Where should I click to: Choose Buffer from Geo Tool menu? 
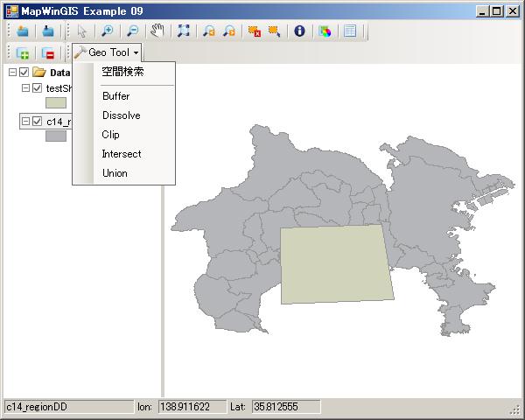[115, 96]
